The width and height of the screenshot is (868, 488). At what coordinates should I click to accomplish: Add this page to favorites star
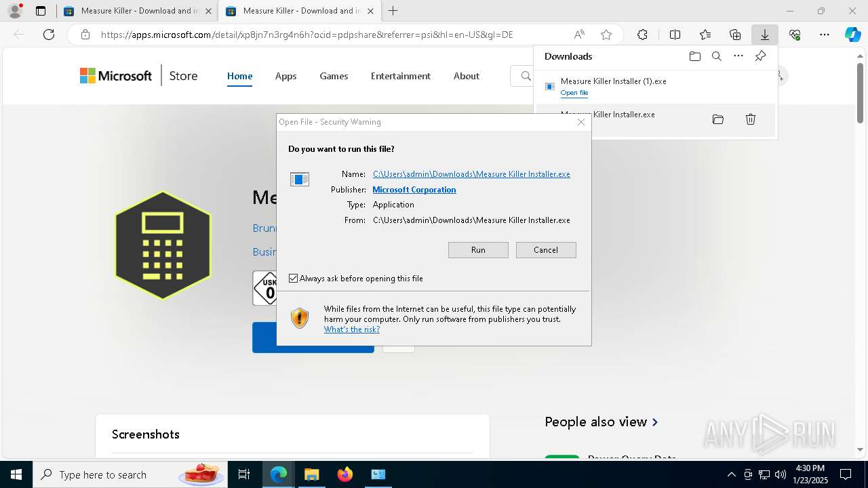pyautogui.click(x=606, y=35)
